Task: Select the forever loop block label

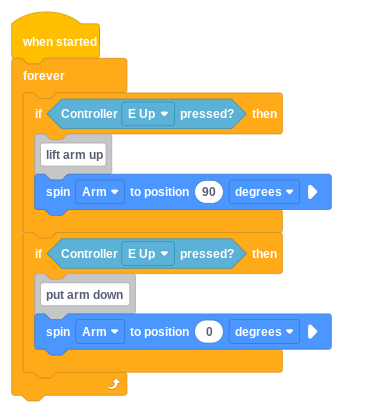Action: point(44,76)
